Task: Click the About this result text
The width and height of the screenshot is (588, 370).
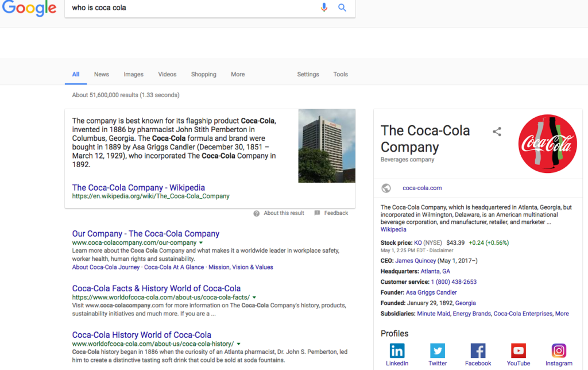Action: (284, 213)
